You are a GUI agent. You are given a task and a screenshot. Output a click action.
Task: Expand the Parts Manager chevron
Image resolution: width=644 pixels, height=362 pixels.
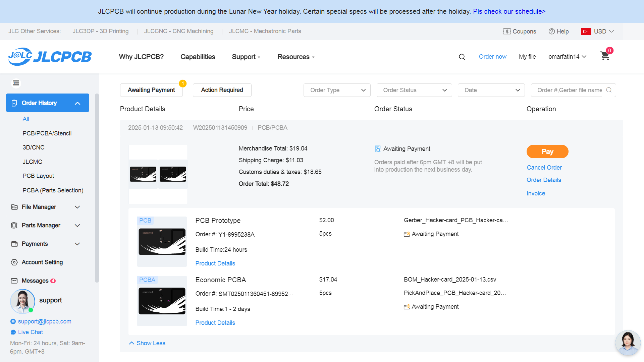77,226
